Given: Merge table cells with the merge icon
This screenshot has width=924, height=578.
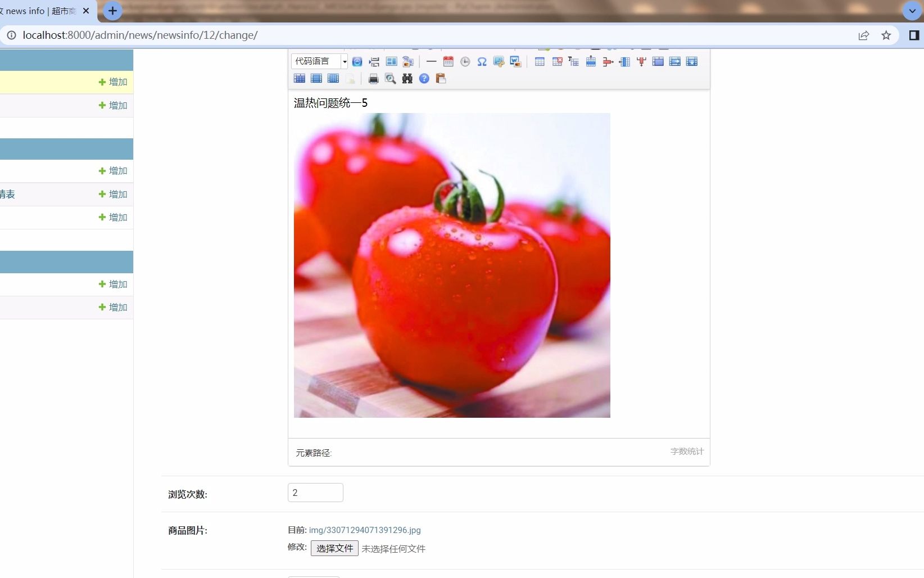Looking at the screenshot, I should 658,61.
